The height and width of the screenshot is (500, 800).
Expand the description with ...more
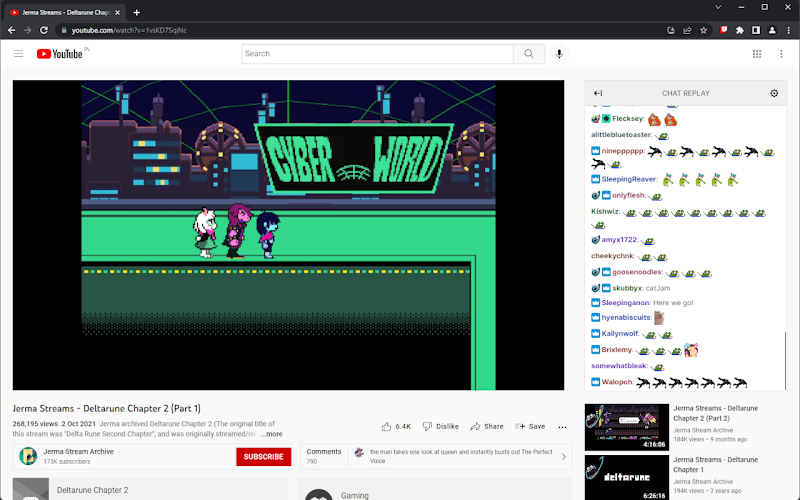[x=271, y=434]
